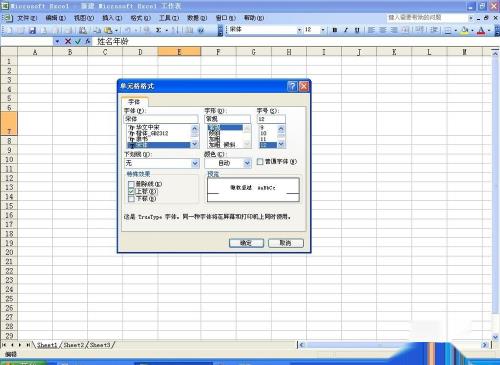Switch to the Sheet2 tab
Screen dimensions: 500x365
click(73, 345)
